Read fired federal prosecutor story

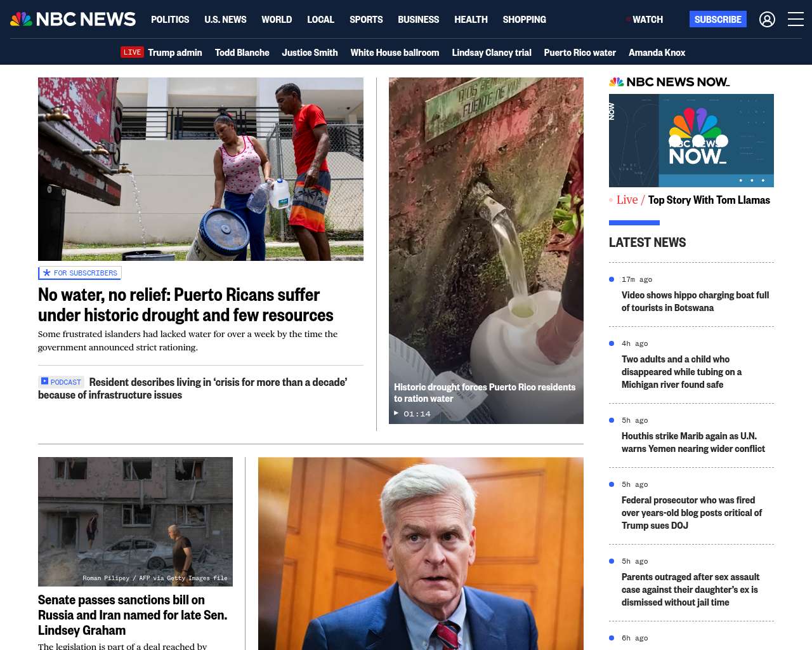coord(691,513)
